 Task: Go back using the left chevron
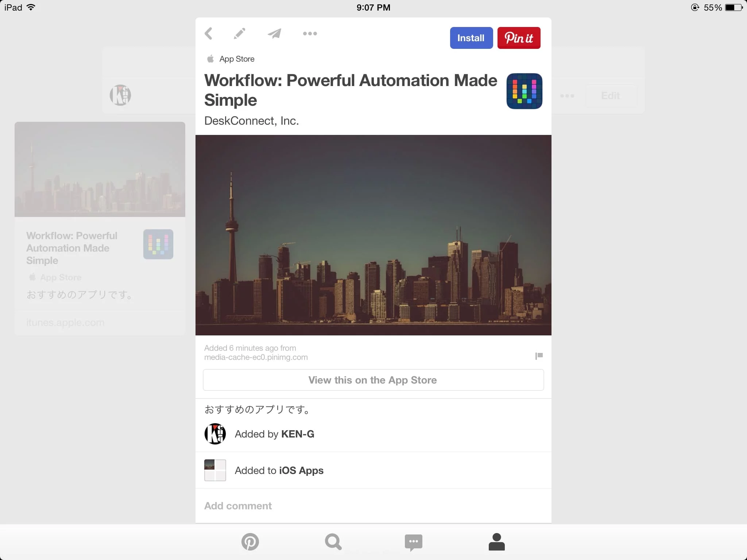click(x=209, y=34)
